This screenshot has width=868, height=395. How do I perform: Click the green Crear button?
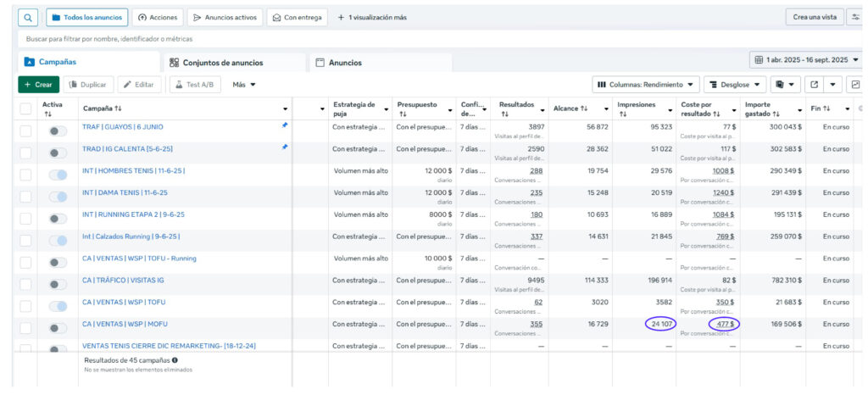(x=38, y=85)
